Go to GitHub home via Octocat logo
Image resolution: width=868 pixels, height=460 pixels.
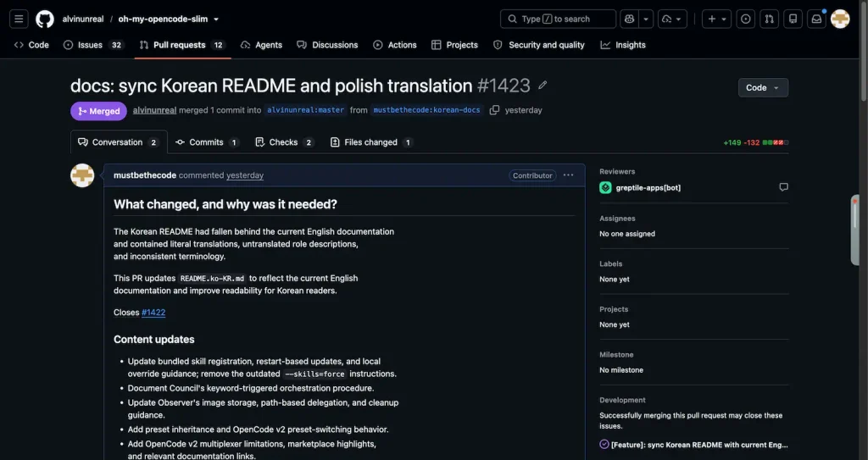[45, 19]
